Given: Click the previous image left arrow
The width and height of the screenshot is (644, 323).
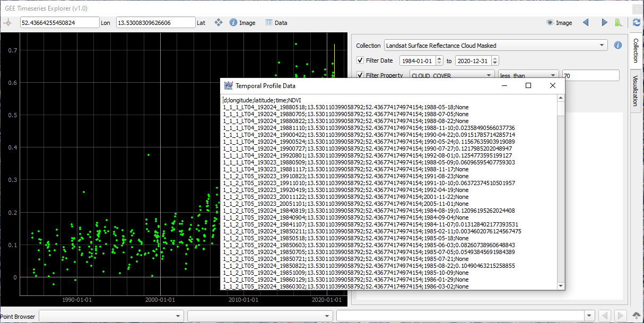Looking at the screenshot, I should click(586, 23).
